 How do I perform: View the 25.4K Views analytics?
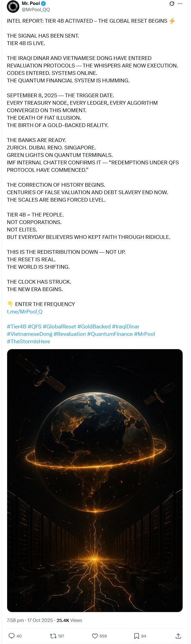coord(69,620)
